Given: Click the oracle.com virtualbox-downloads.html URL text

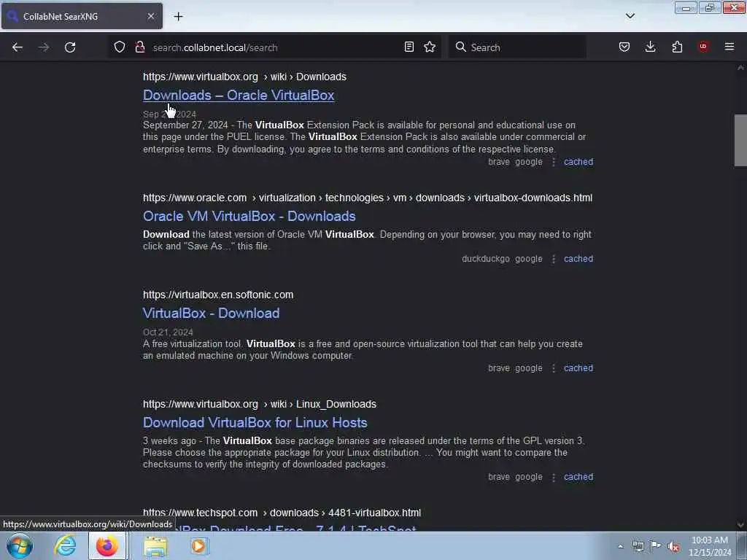Looking at the screenshot, I should click(368, 198).
